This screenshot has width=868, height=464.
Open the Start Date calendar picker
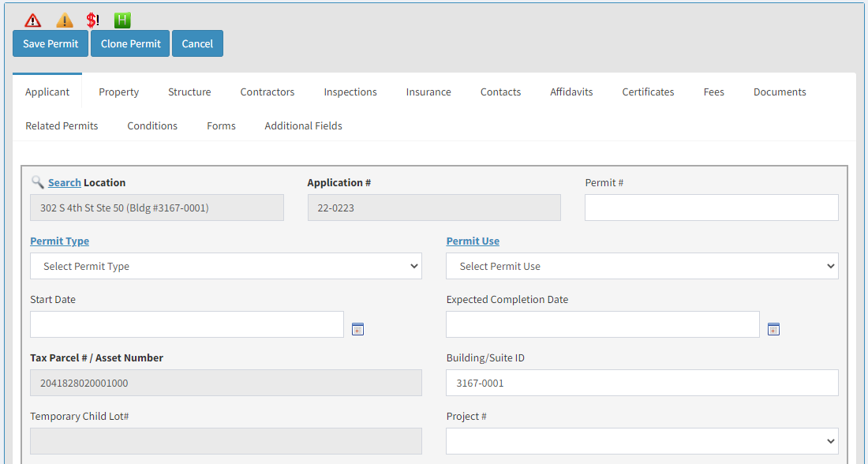click(357, 329)
